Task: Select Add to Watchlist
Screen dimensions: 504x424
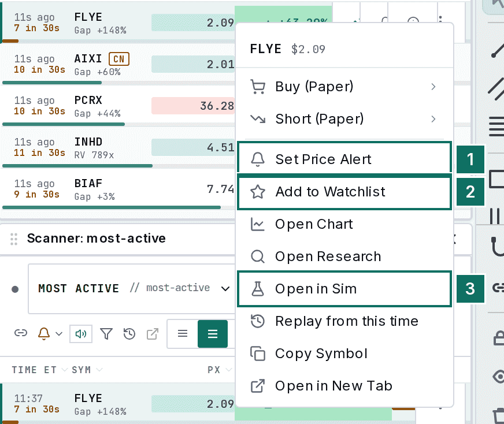Action: [344, 192]
